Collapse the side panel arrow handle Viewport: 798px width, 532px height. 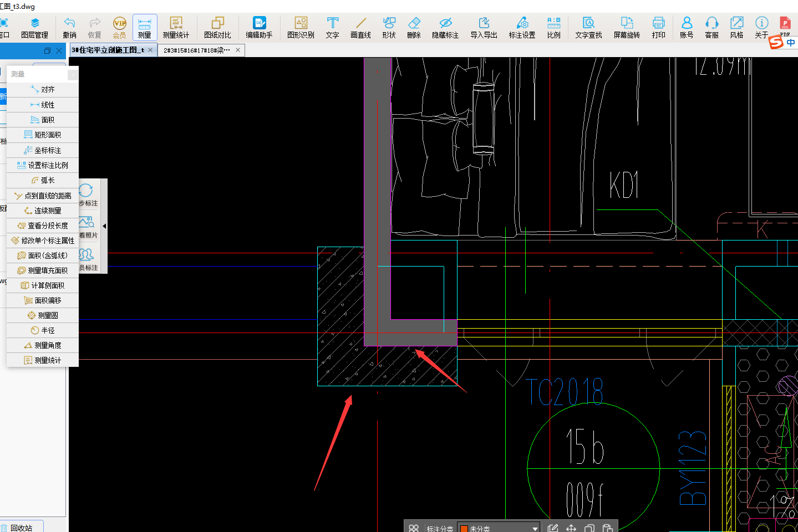click(104, 226)
